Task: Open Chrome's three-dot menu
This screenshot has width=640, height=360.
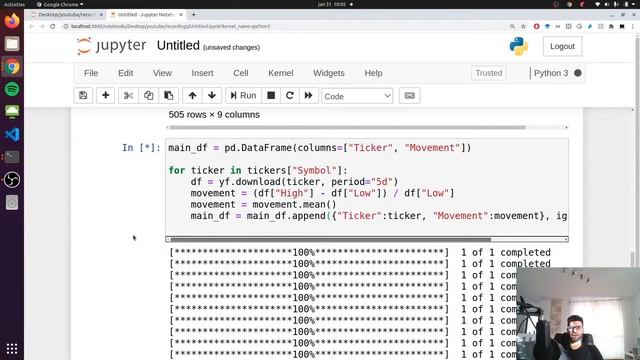Action: (633, 27)
